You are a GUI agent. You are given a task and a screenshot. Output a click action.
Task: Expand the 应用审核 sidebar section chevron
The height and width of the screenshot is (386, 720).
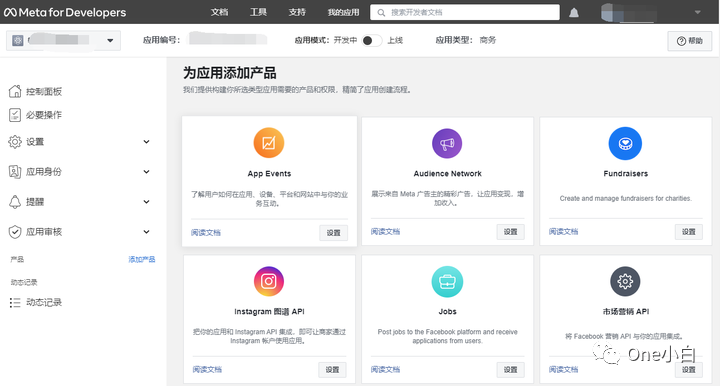click(146, 232)
